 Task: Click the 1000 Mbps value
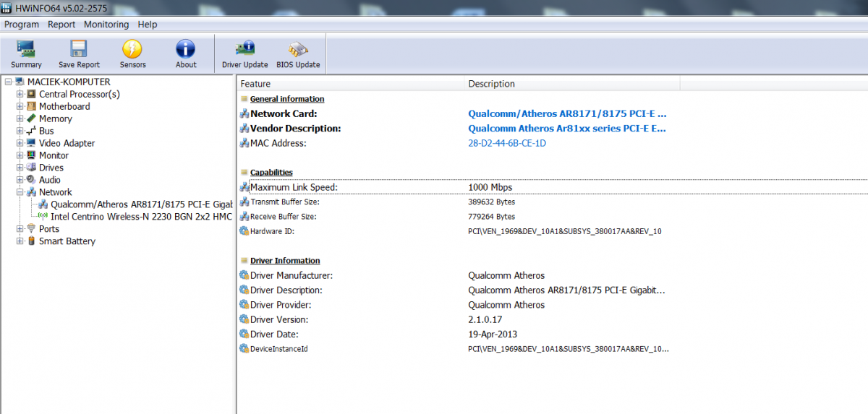490,187
